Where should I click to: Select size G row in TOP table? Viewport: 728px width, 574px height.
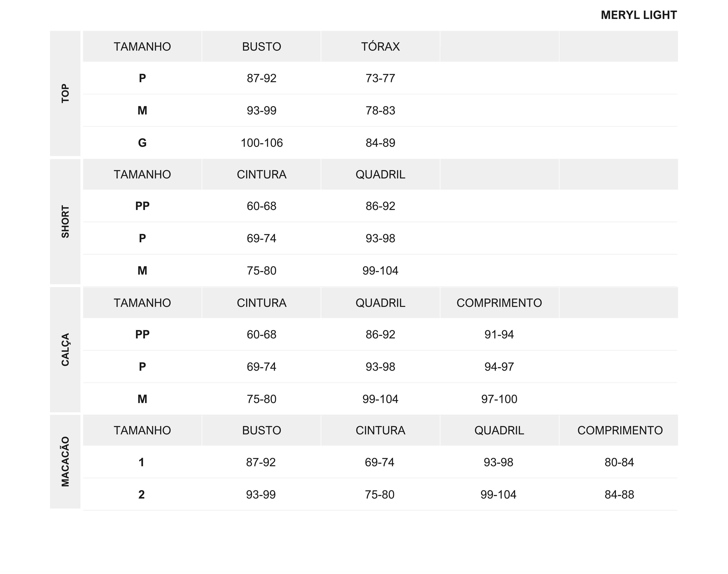coord(380,143)
